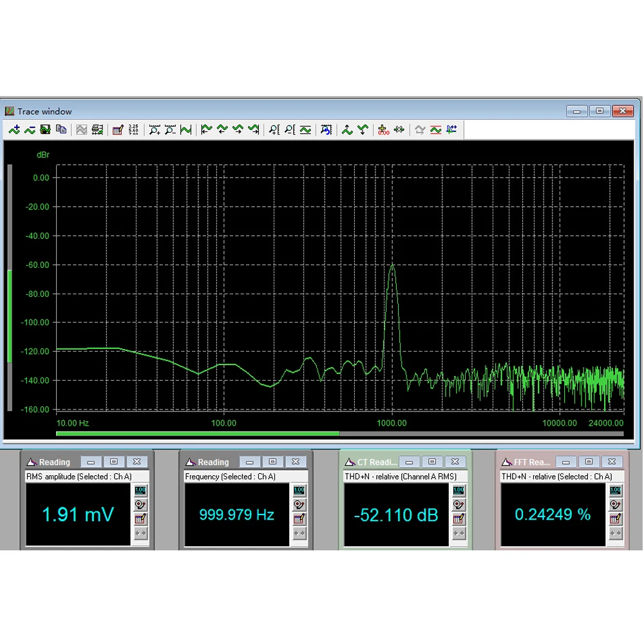
Task: Click the scroll trace to left end icon
Action: (206, 130)
